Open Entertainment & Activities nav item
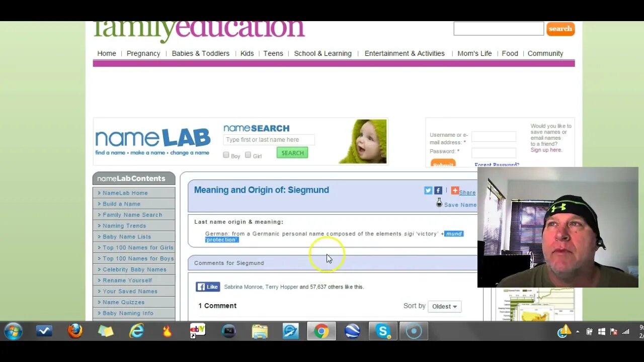This screenshot has height=362, width=644. (x=405, y=53)
